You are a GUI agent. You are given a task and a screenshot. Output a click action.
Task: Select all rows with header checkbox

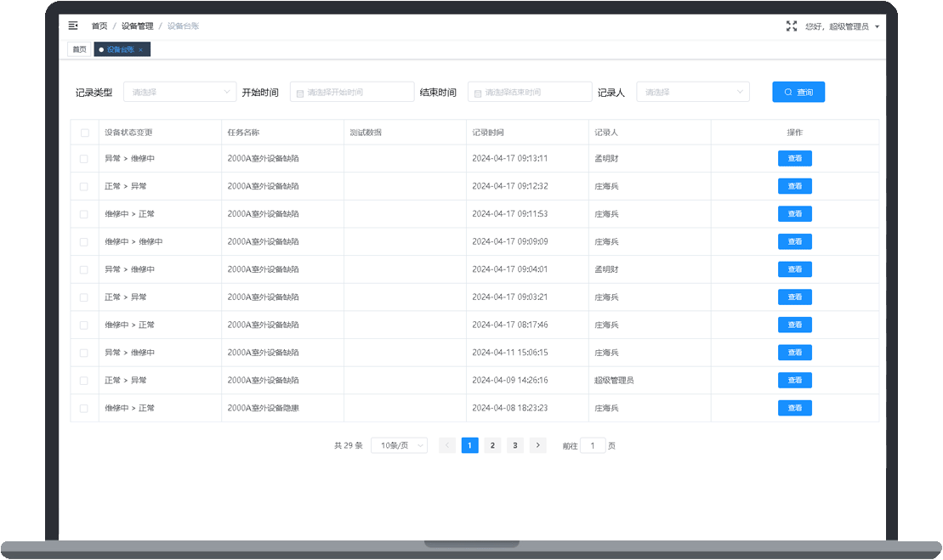coord(84,133)
